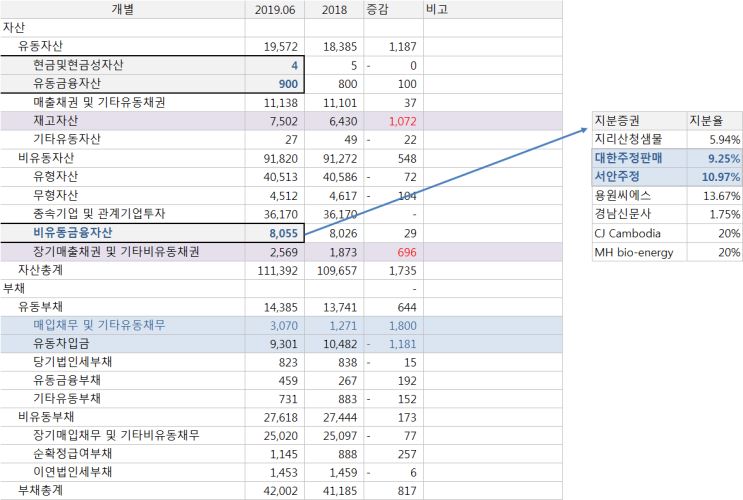743x500 pixels.
Task: Click the bold 비유동금융자산 label
Action: click(x=72, y=233)
